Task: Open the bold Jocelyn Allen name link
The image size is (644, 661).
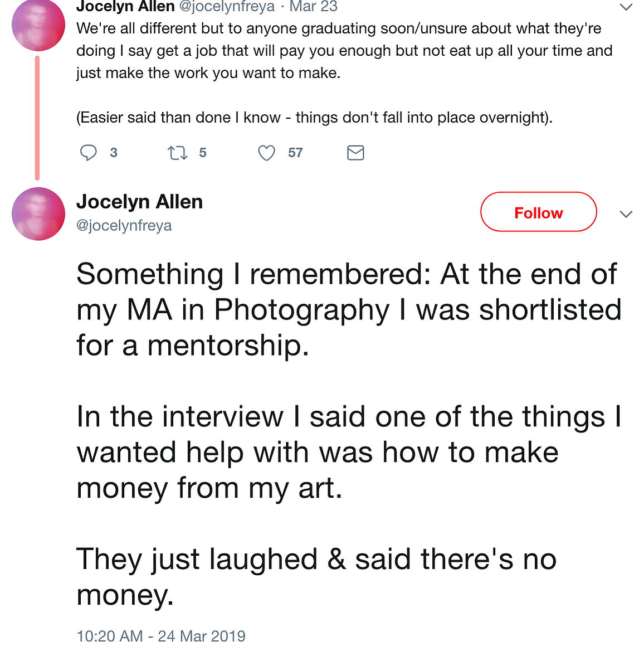Action: tap(139, 202)
